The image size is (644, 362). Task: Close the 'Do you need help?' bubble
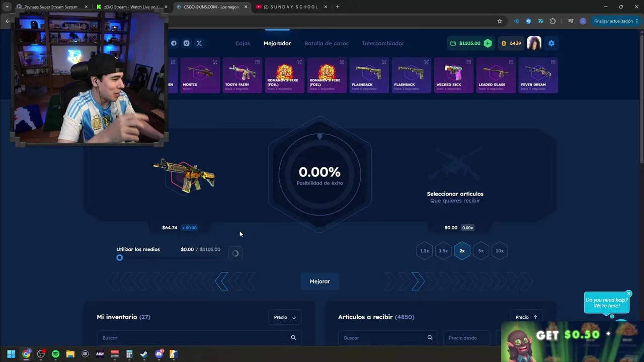(628, 294)
